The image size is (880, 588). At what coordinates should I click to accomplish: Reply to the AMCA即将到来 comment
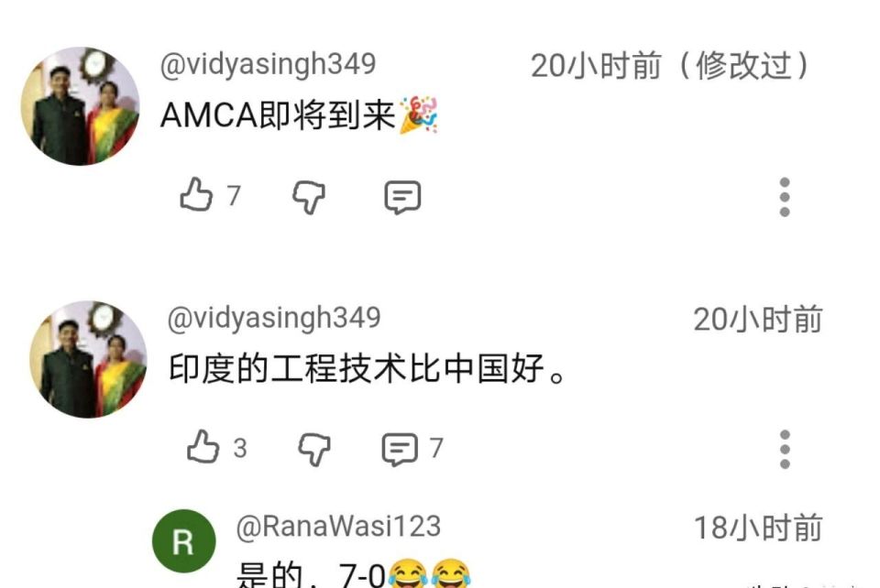(402, 197)
